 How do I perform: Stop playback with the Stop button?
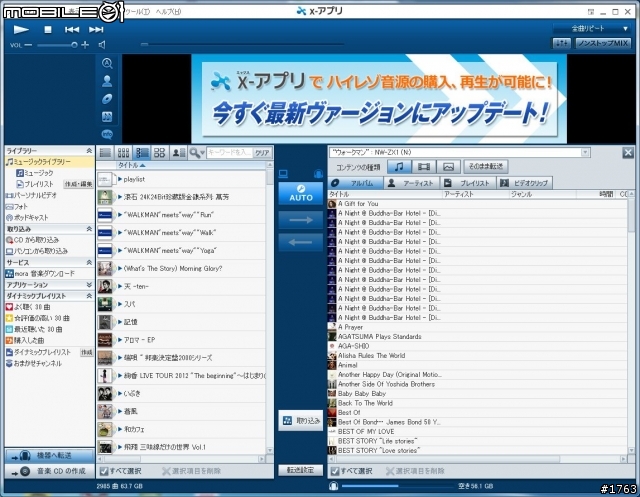[x=48, y=29]
